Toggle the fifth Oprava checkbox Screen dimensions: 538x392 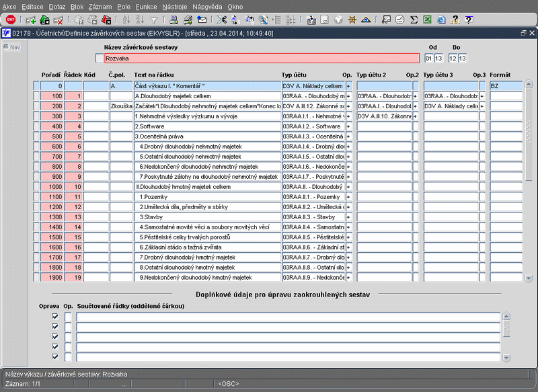pyautogui.click(x=55, y=356)
